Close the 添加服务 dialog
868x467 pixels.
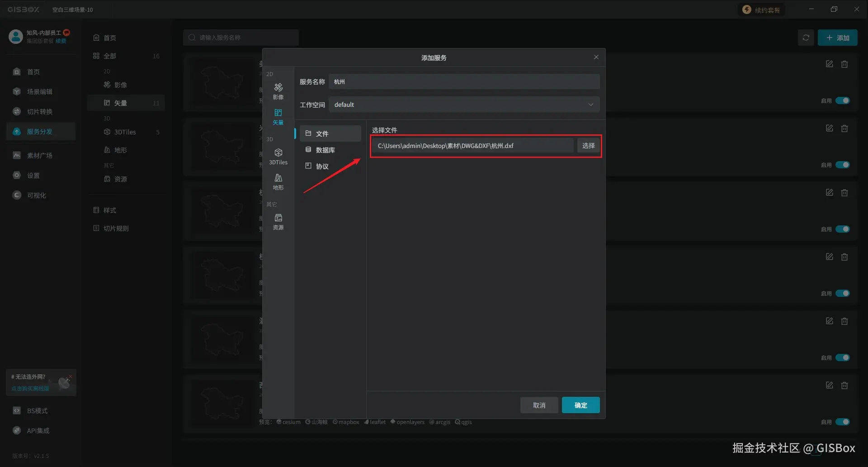click(596, 57)
